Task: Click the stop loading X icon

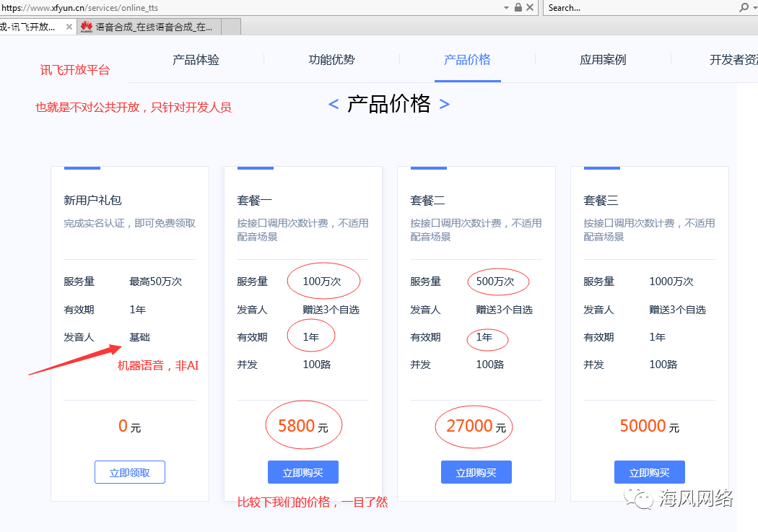Action: click(x=530, y=7)
